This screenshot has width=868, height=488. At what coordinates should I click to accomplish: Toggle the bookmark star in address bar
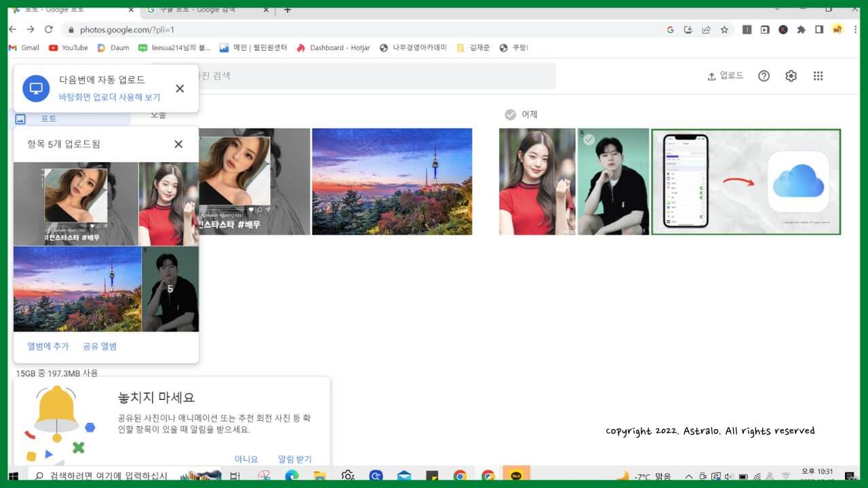point(725,31)
